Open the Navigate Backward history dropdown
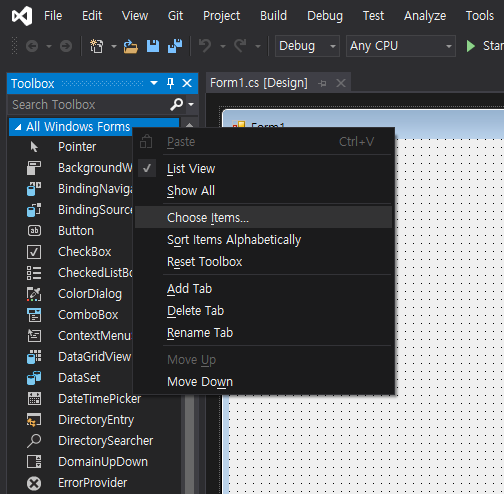504x494 pixels. tap(49, 46)
